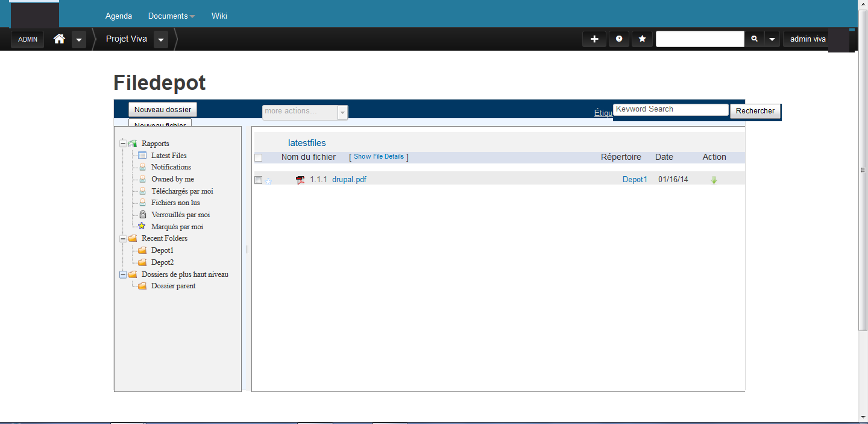Open the Documents menu in top navigation
This screenshot has height=424, width=868.
(x=171, y=16)
